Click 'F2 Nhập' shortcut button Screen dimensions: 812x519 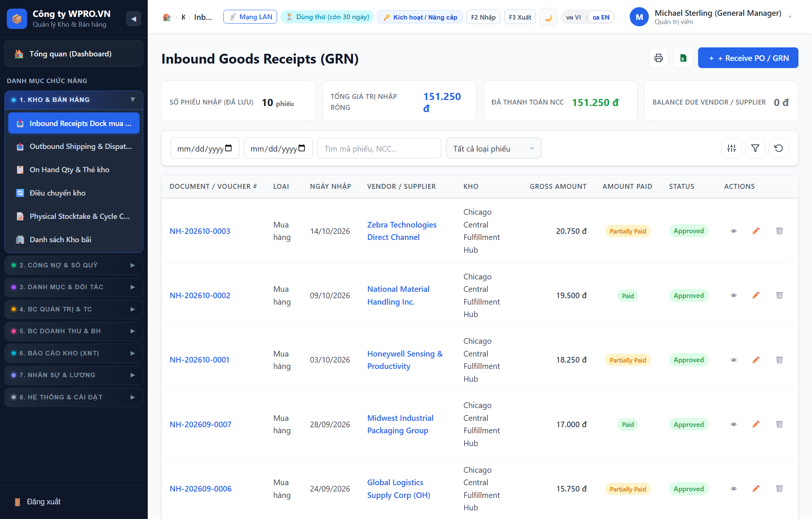pos(483,17)
